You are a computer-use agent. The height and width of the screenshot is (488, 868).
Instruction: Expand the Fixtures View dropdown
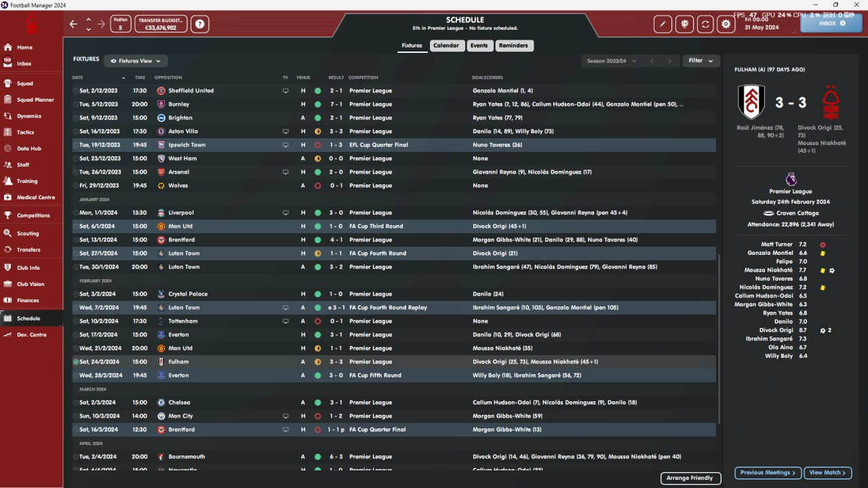click(136, 61)
